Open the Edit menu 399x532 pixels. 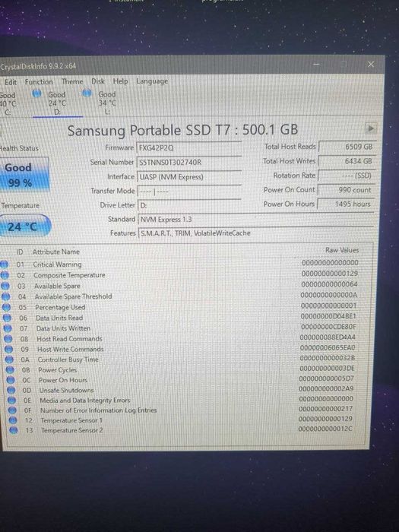coord(11,82)
